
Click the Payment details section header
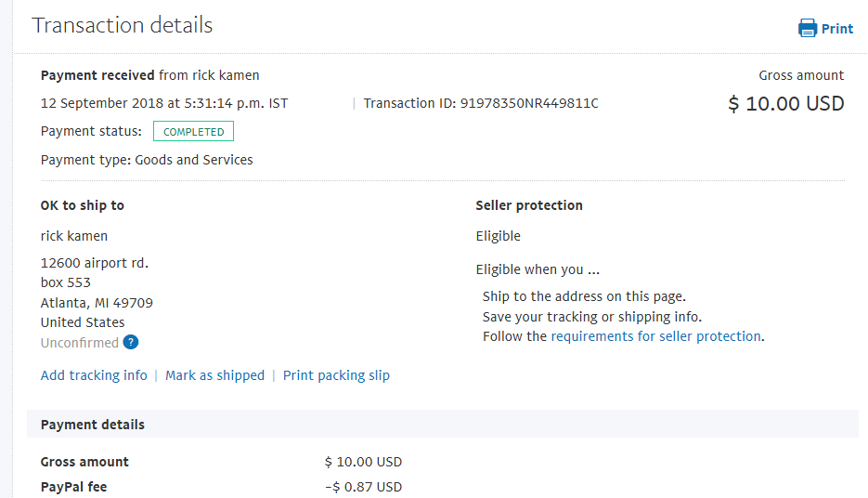coord(442,425)
